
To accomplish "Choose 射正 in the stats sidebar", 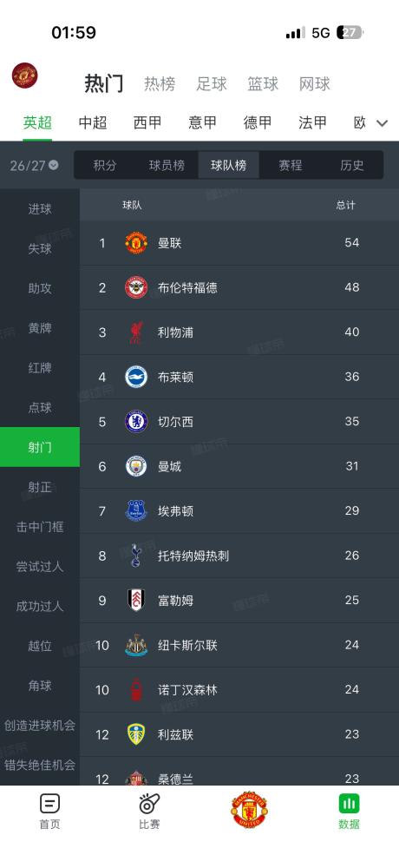I will 40,487.
